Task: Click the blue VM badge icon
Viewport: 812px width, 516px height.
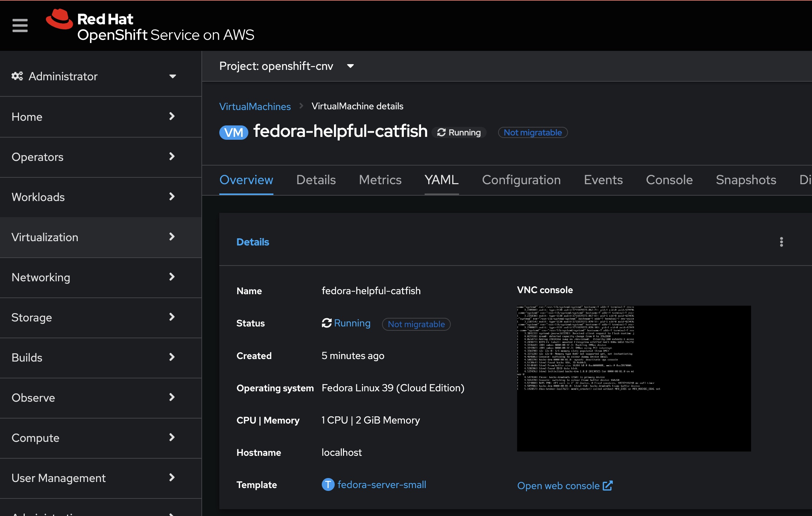Action: pyautogui.click(x=234, y=133)
